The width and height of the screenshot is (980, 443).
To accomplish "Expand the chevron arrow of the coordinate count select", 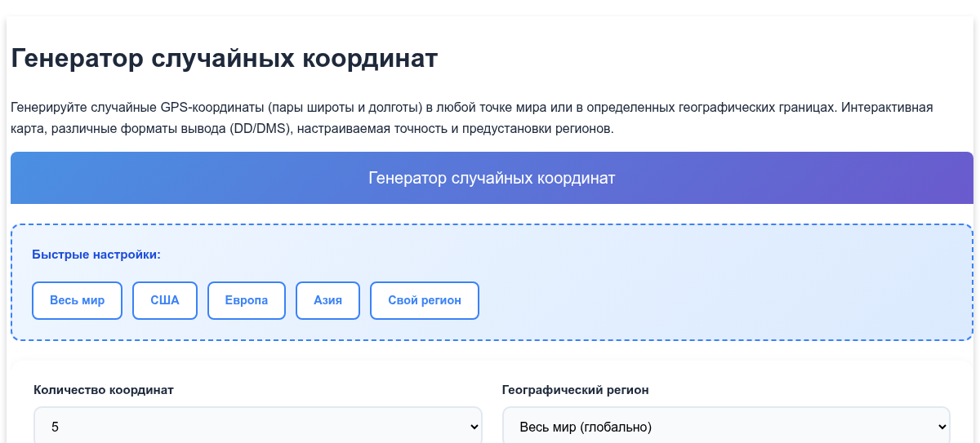I will [474, 427].
